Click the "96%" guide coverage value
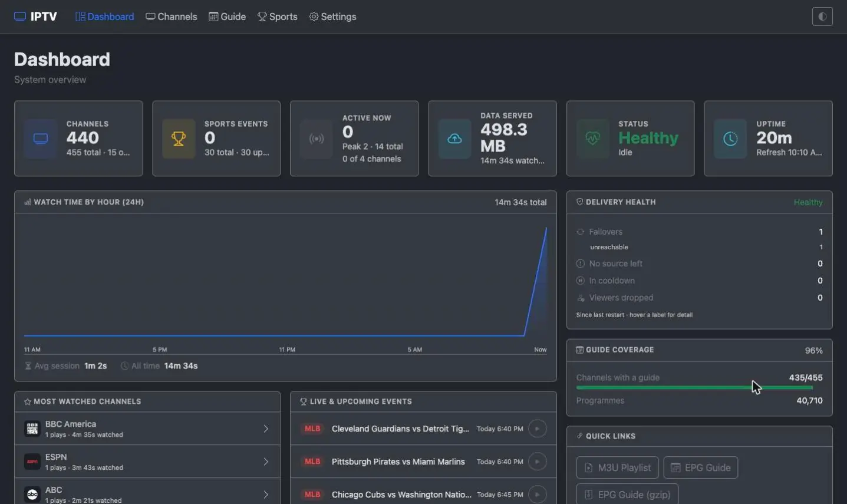847x504 pixels. (813, 350)
